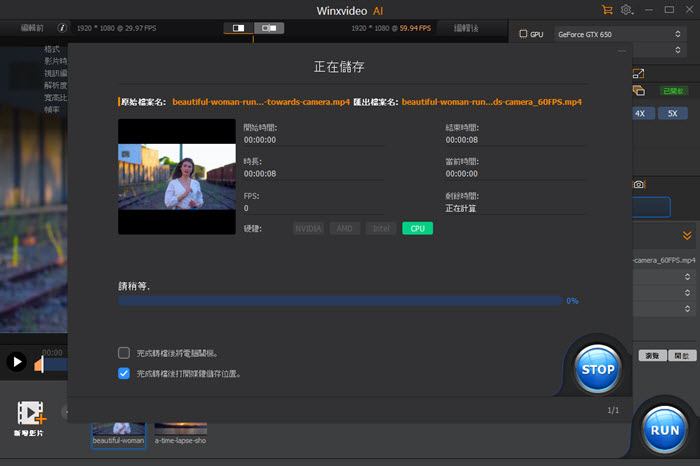Switch to split compare preview mode
This screenshot has height=466, width=700.
269,28
